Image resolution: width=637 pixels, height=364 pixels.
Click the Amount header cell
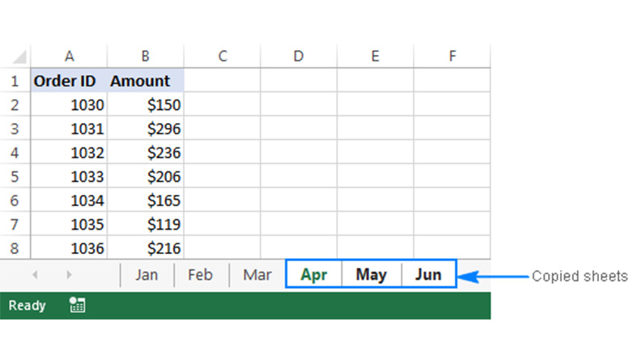click(145, 81)
